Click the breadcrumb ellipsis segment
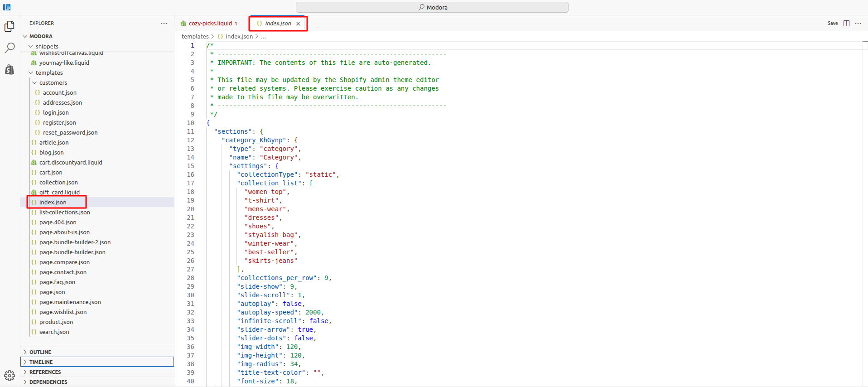 (263, 36)
